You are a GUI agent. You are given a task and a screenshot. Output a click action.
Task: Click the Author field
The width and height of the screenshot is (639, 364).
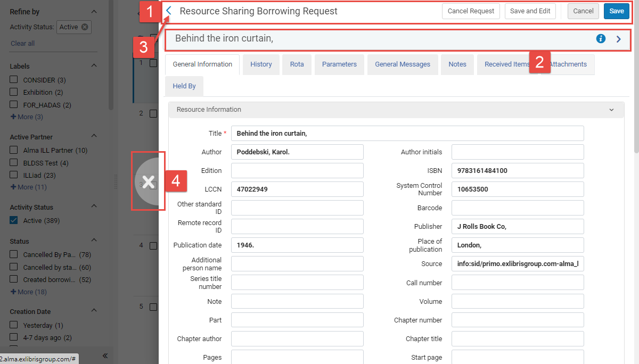[297, 152]
